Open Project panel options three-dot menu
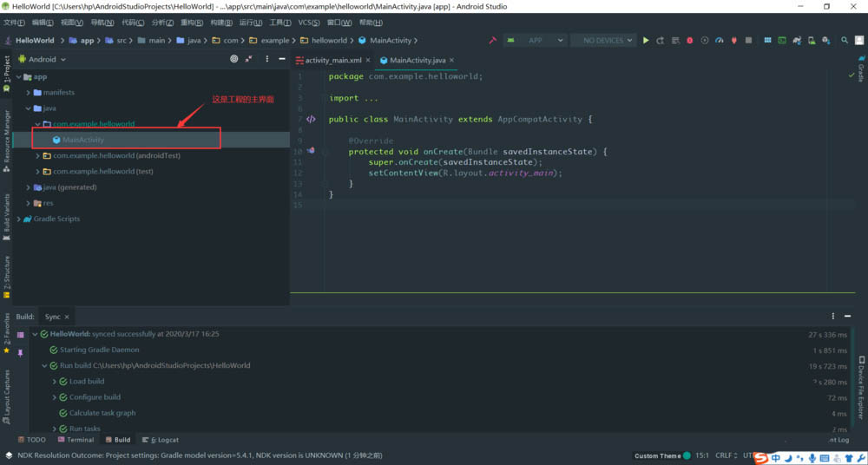 [266, 59]
